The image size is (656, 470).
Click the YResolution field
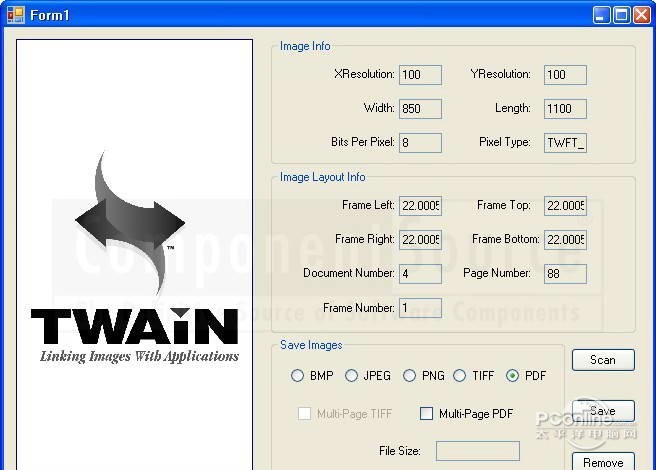[565, 75]
